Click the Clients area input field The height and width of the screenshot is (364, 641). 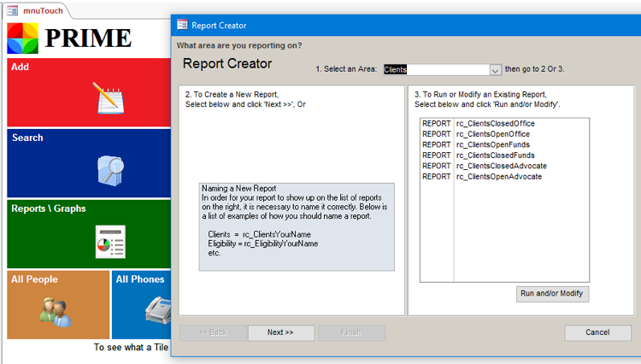pos(436,70)
